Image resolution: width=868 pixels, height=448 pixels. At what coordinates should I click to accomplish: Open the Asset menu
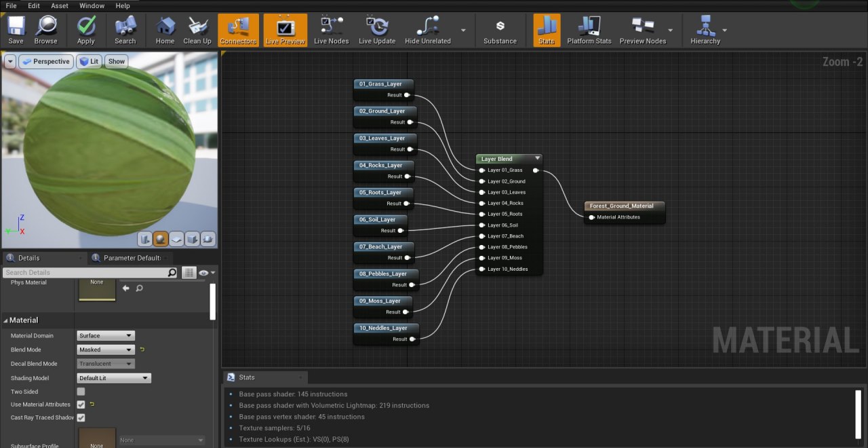60,5
